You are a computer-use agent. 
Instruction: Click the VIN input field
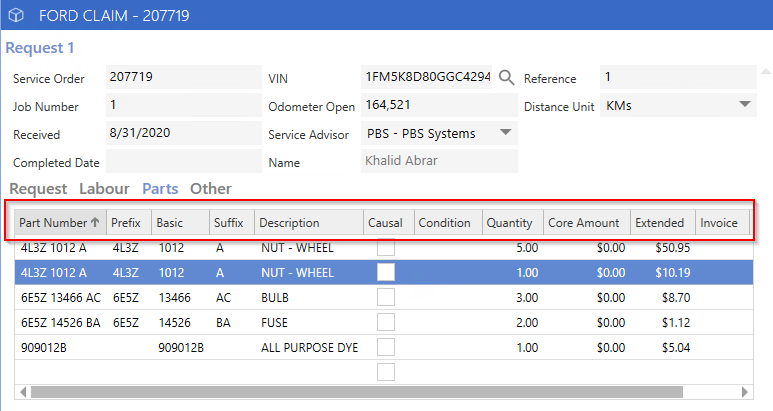pyautogui.click(x=426, y=77)
